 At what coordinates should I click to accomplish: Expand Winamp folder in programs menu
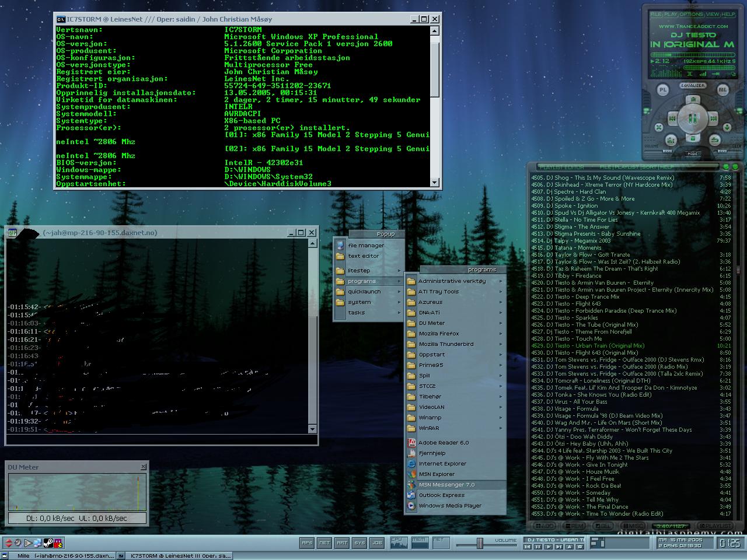tap(455, 418)
